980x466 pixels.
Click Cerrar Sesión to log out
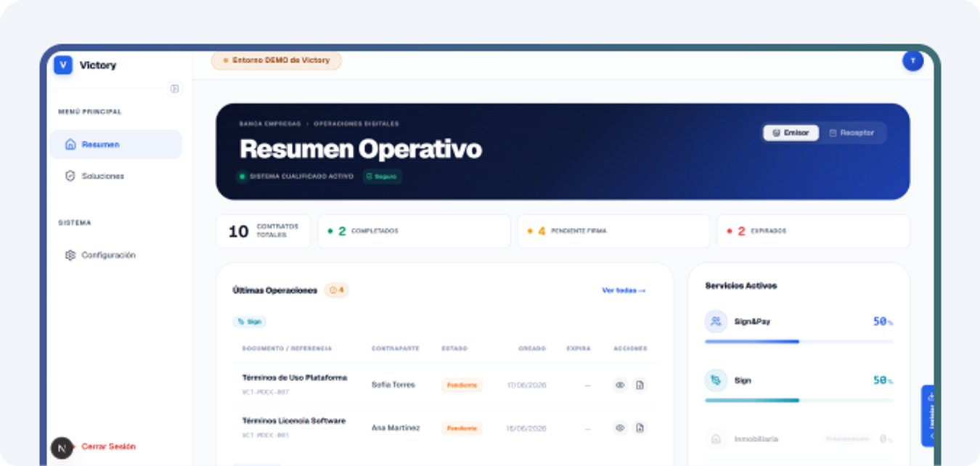tap(108, 446)
